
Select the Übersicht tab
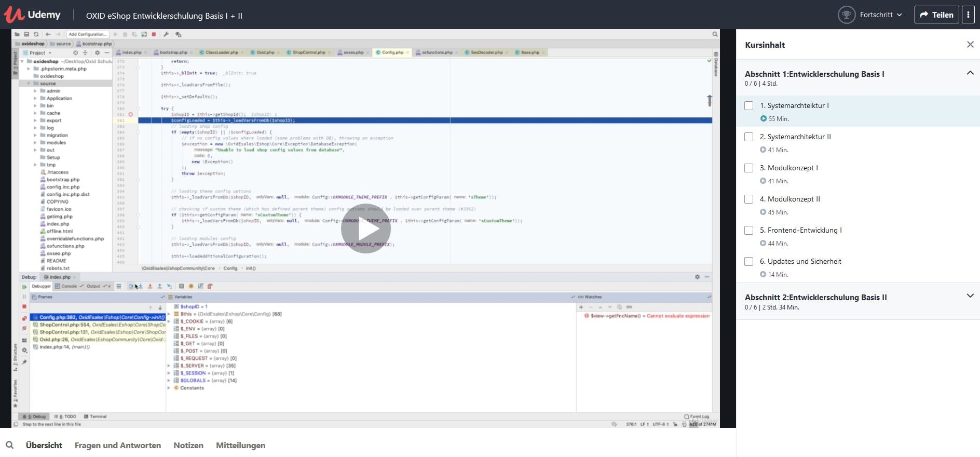pyautogui.click(x=44, y=445)
